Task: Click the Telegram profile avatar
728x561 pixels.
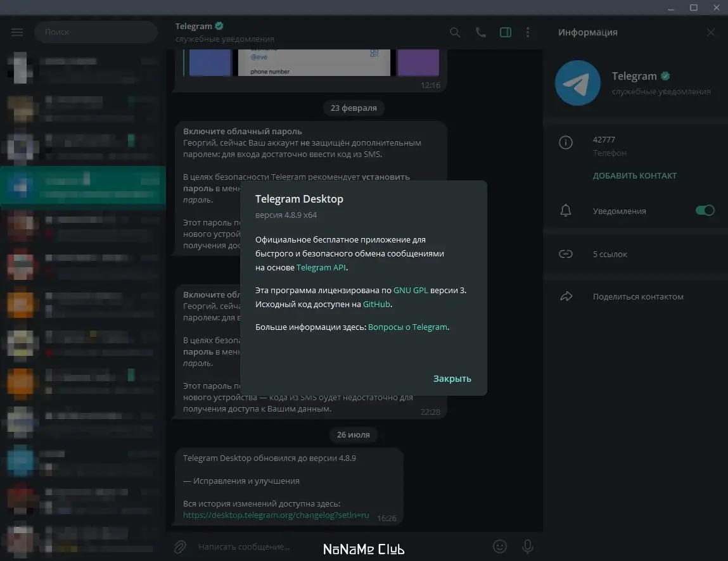Action: click(578, 83)
